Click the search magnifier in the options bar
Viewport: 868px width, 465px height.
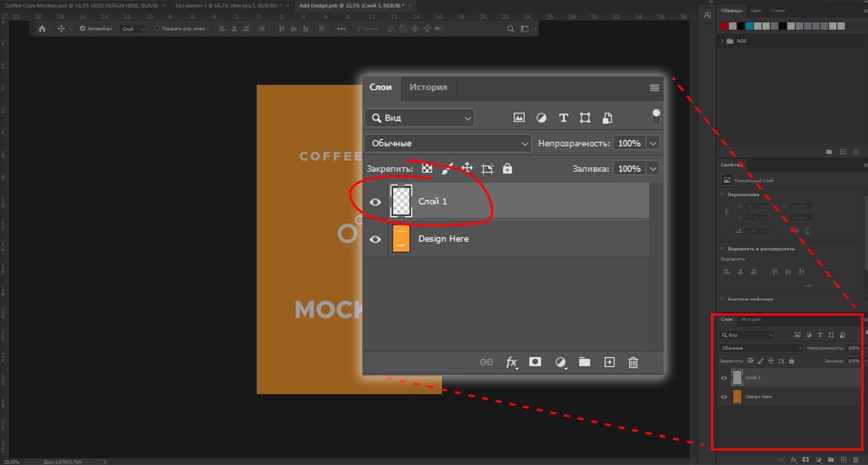pyautogui.click(x=510, y=29)
